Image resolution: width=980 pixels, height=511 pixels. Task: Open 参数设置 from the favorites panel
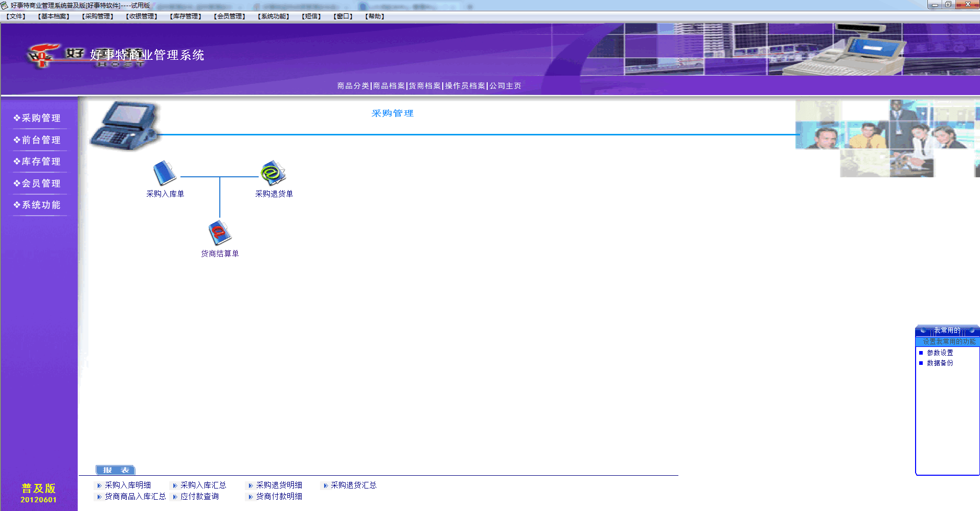click(x=940, y=353)
